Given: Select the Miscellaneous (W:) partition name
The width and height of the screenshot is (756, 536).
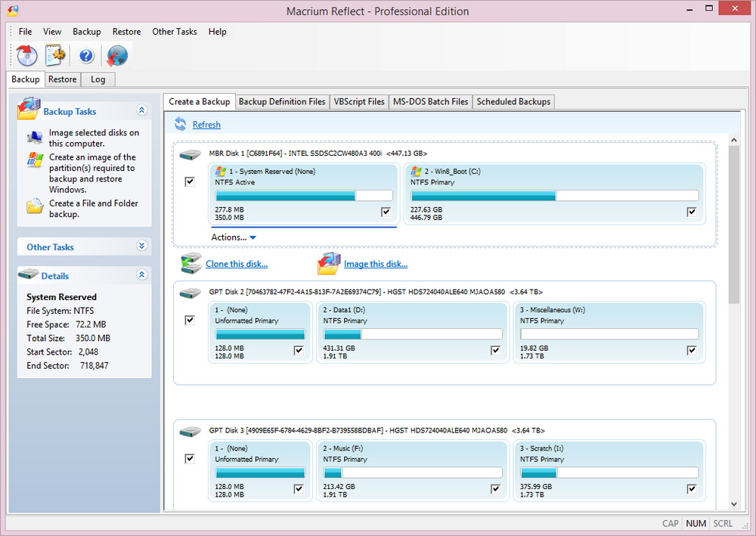Looking at the screenshot, I should pos(553,310).
